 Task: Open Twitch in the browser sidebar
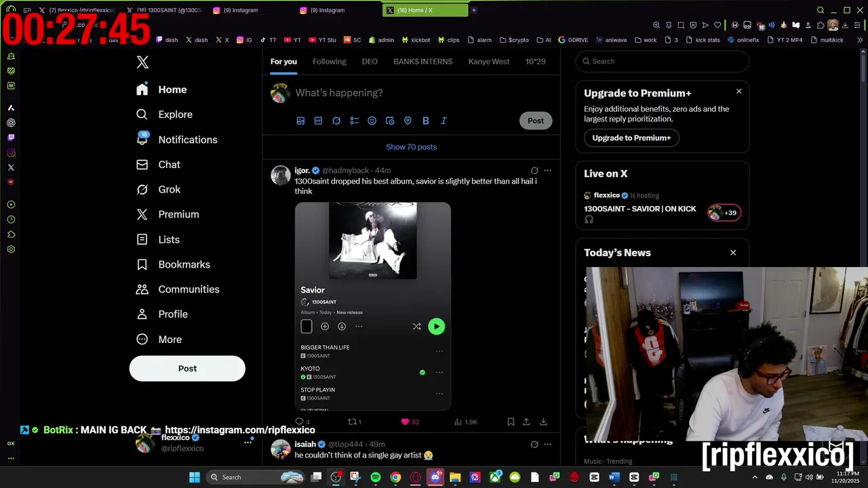(x=11, y=138)
